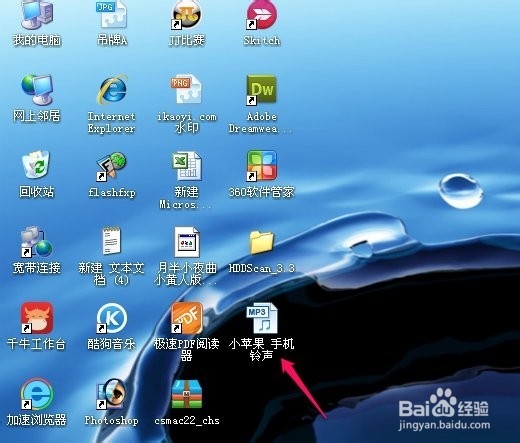The width and height of the screenshot is (520, 443).
Task: Click the 酷狗音乐 label text
Action: (x=111, y=344)
